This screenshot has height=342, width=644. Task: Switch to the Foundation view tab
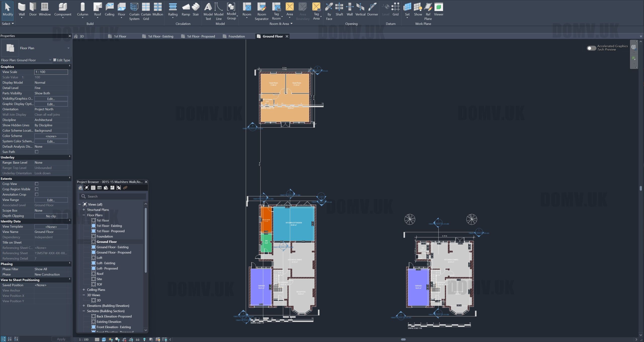pos(236,36)
